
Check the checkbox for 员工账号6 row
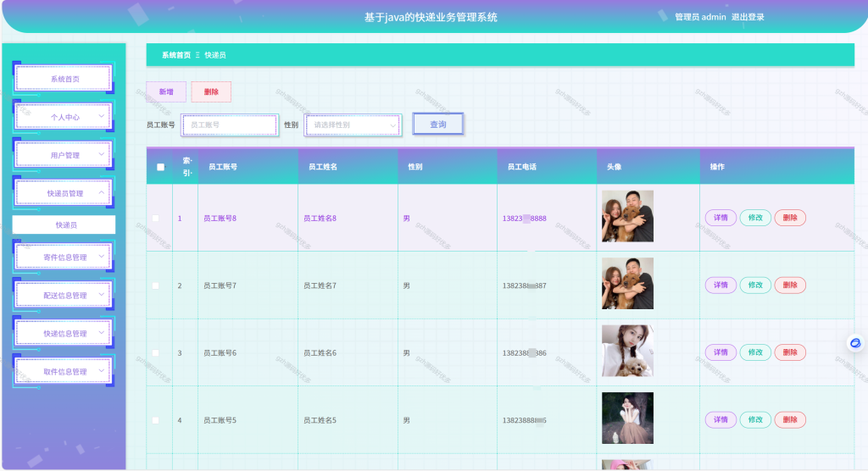[156, 352]
